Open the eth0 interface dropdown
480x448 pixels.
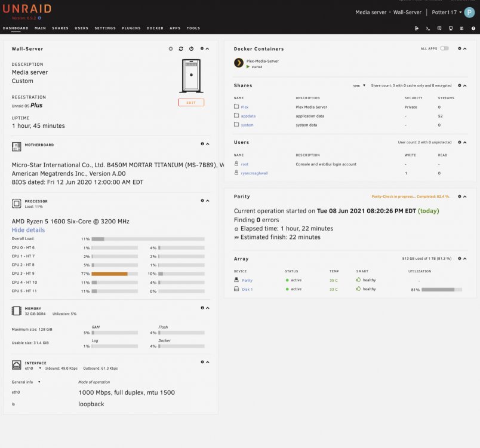point(33,369)
